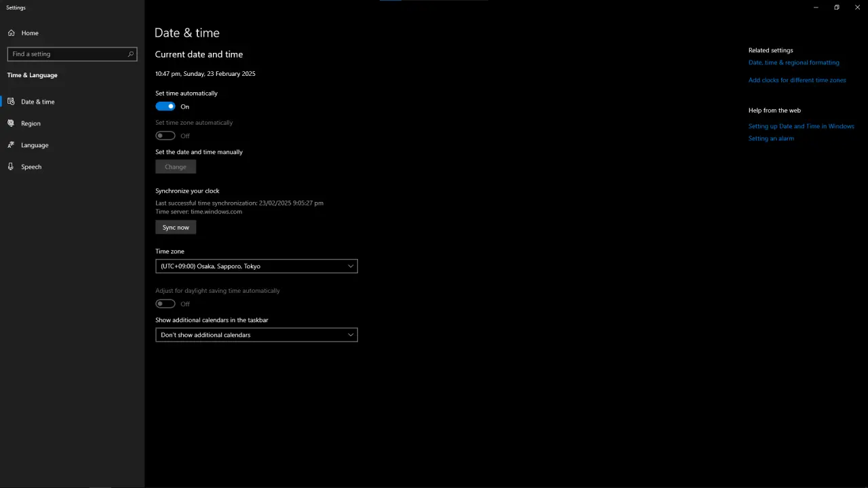Viewport: 868px width, 488px height.
Task: Click the Last successful time synchronization text
Action: pyautogui.click(x=239, y=203)
